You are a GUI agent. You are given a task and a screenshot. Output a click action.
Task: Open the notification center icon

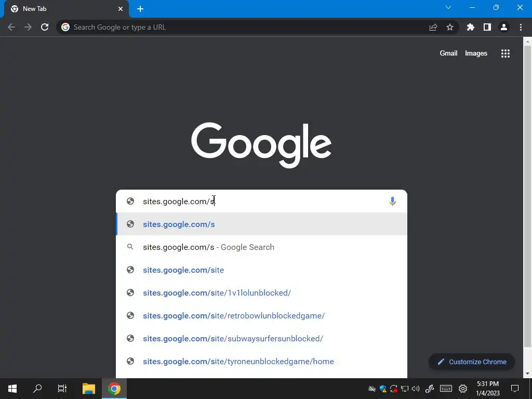(x=515, y=389)
